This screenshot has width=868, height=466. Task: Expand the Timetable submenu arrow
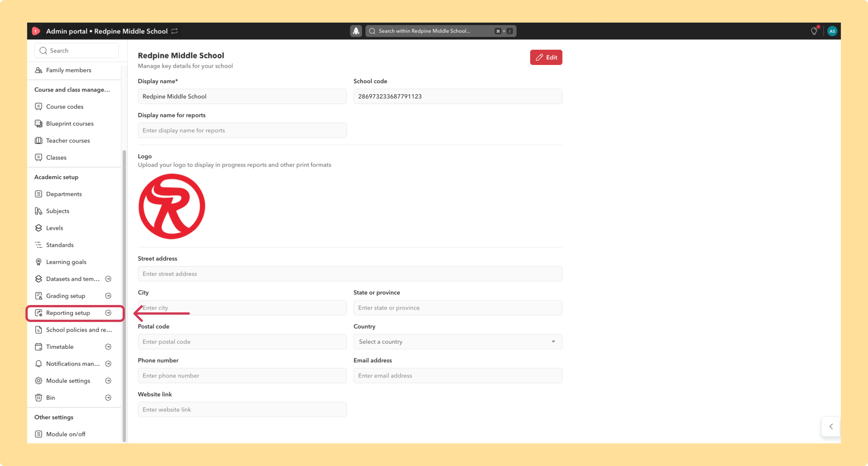[x=108, y=347]
